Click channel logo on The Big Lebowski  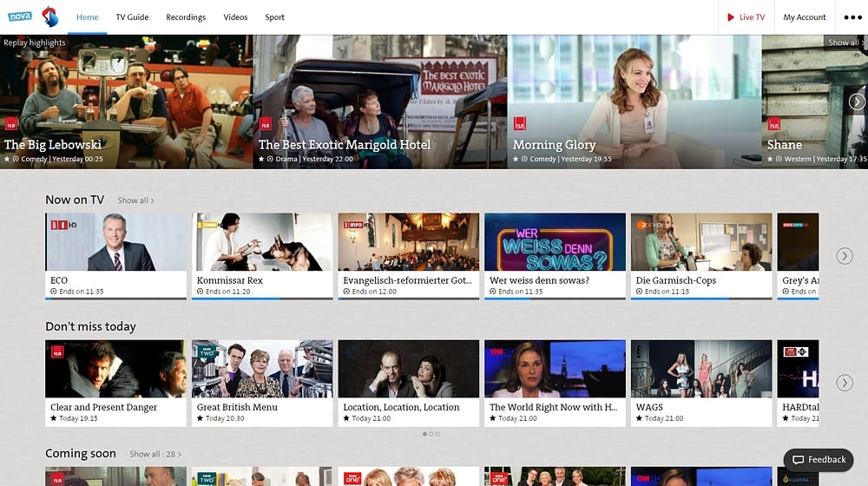11,124
